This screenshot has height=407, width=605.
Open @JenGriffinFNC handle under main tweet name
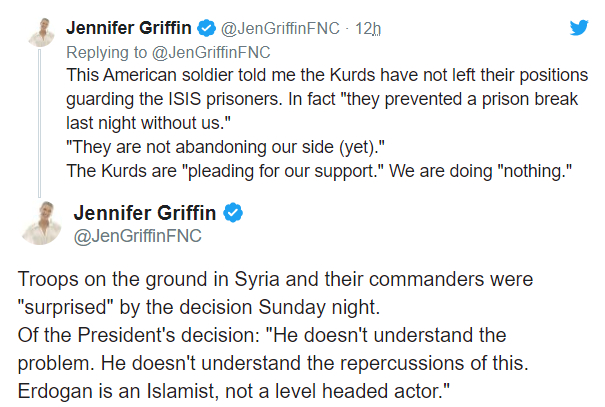pos(138,236)
